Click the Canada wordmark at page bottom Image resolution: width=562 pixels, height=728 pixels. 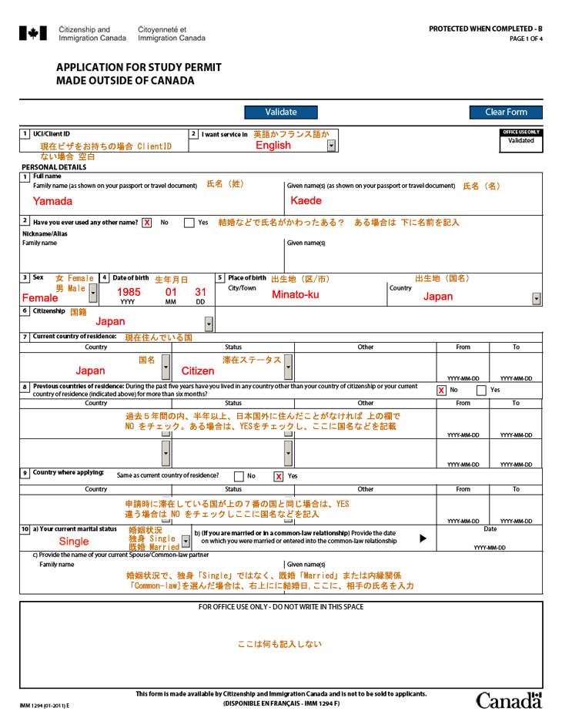coord(509,700)
